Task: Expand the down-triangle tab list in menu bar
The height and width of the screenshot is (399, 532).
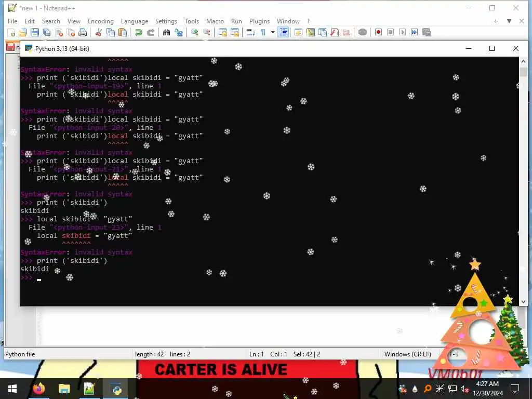Action: [509, 21]
